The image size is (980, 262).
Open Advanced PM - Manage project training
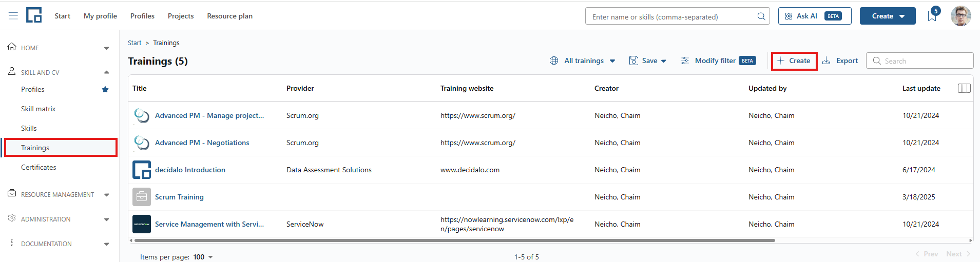pyautogui.click(x=209, y=115)
